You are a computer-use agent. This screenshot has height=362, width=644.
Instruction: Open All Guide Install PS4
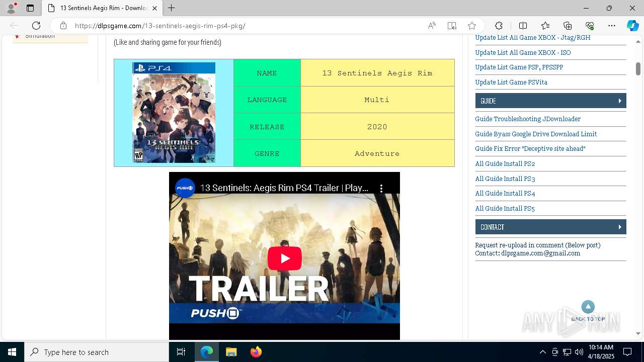pyautogui.click(x=505, y=194)
